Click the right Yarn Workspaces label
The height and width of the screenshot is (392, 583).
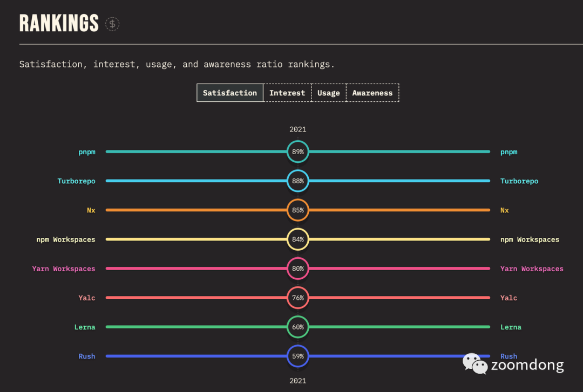pyautogui.click(x=532, y=269)
